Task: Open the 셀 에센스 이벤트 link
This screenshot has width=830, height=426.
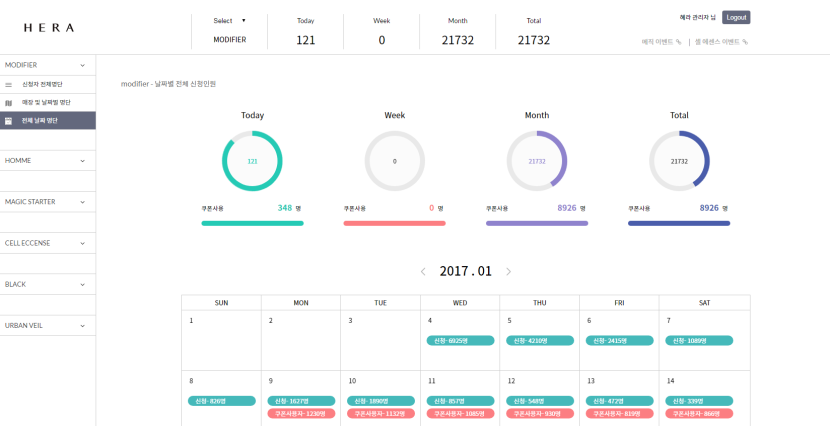Action: pyautogui.click(x=717, y=42)
